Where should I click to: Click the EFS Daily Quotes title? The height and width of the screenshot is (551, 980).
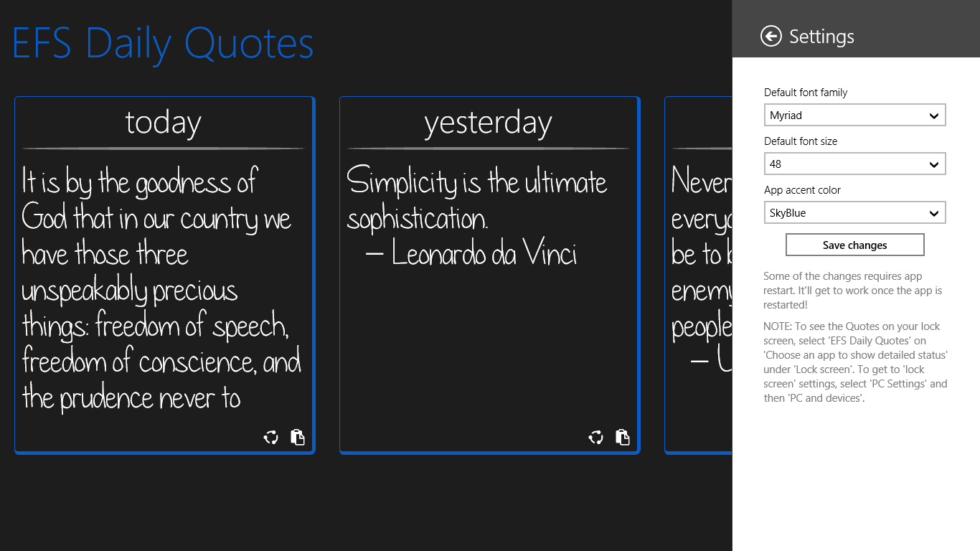tap(163, 43)
